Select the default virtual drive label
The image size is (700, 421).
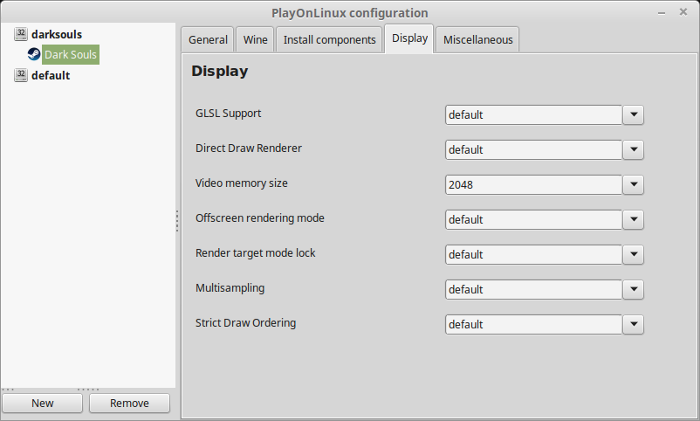[50, 75]
